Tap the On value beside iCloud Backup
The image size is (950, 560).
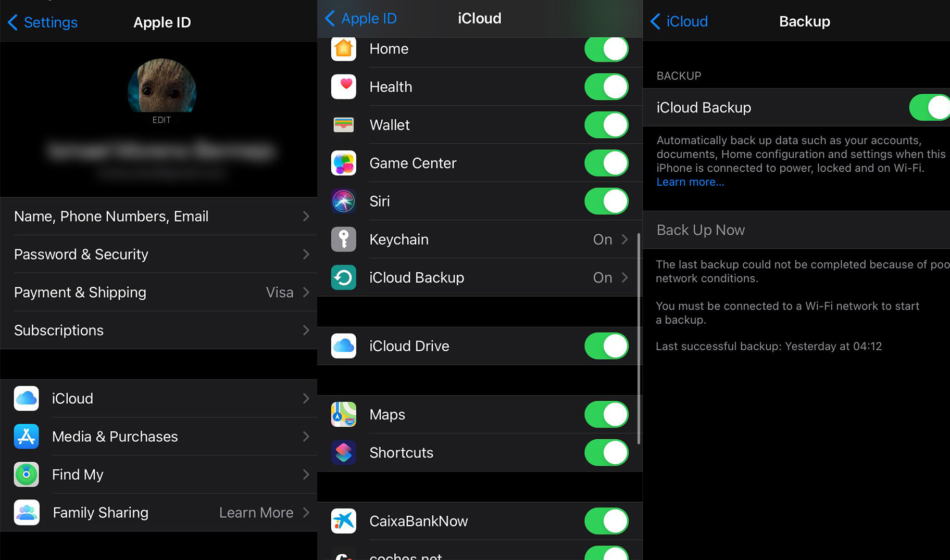point(603,277)
